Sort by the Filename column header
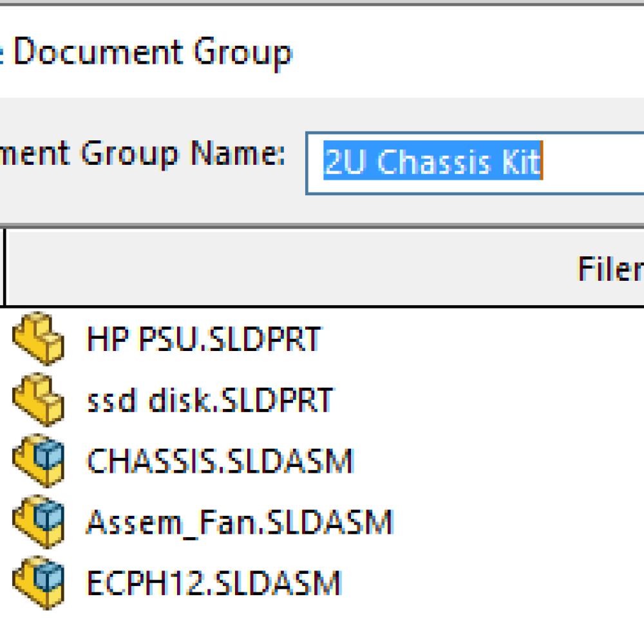Image resolution: width=644 pixels, height=644 pixels. (x=609, y=268)
